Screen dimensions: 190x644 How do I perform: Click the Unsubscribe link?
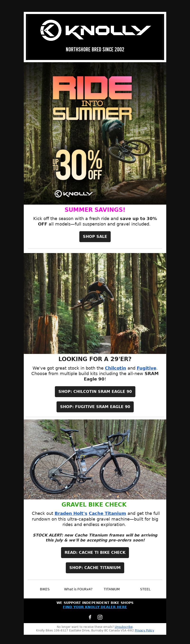coord(124,627)
